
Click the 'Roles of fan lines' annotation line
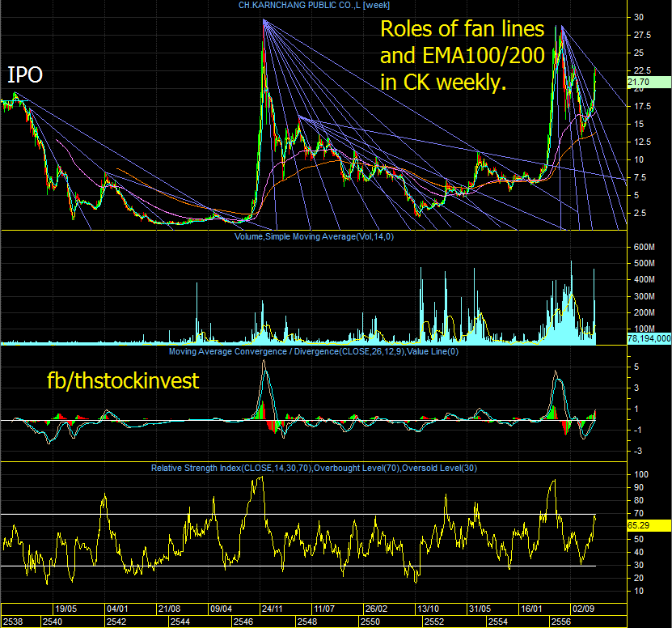coord(462,29)
